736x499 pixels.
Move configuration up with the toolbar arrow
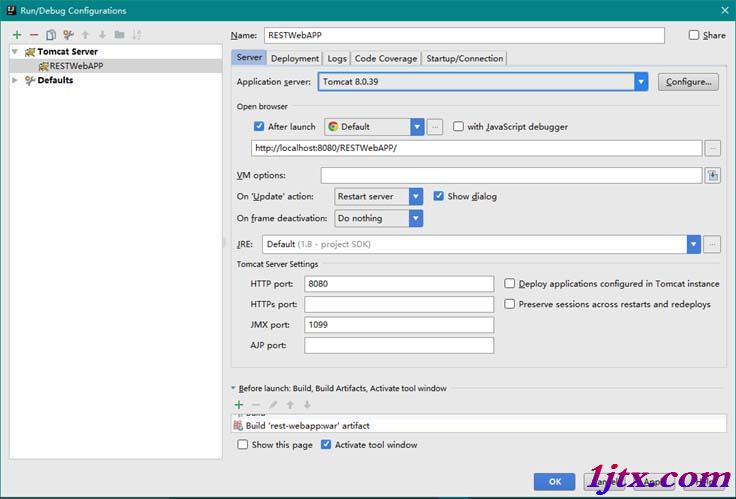[x=85, y=35]
